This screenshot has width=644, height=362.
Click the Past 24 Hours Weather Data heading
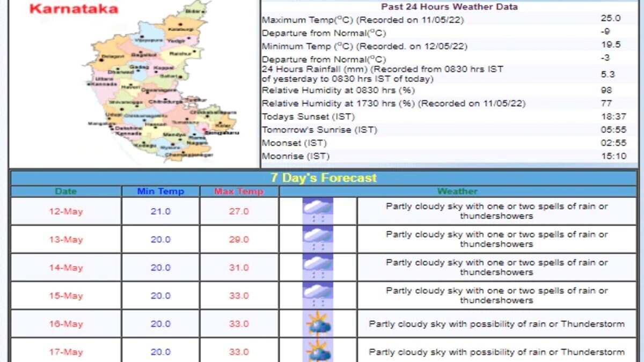[x=449, y=7]
